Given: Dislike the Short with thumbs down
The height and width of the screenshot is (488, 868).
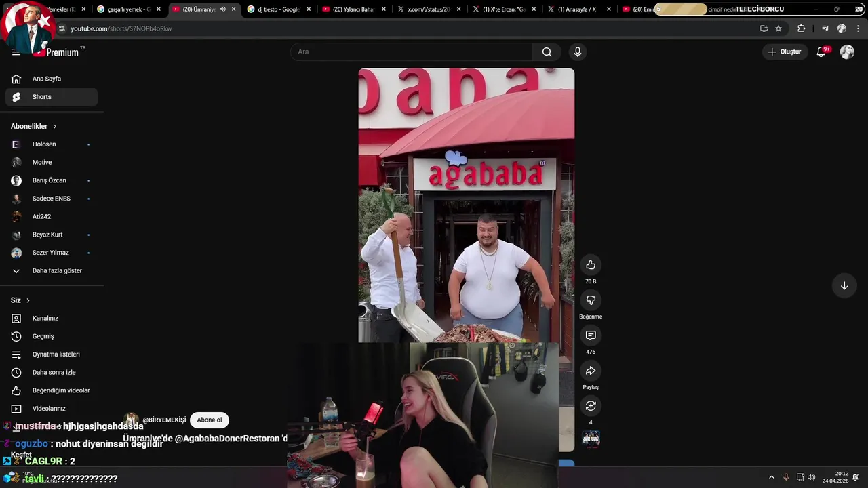Looking at the screenshot, I should (x=591, y=300).
